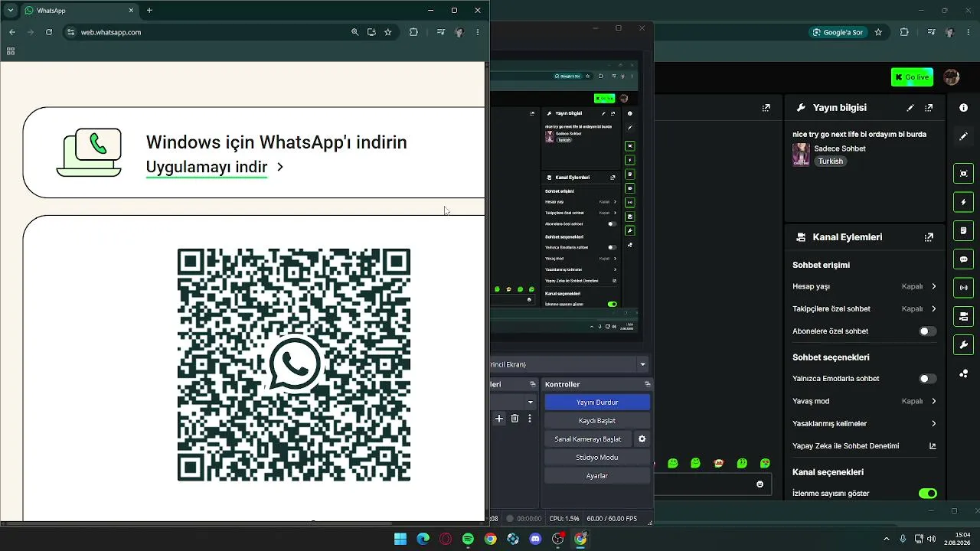Click the broadcast signal icon in Kick sidebar

click(x=963, y=288)
